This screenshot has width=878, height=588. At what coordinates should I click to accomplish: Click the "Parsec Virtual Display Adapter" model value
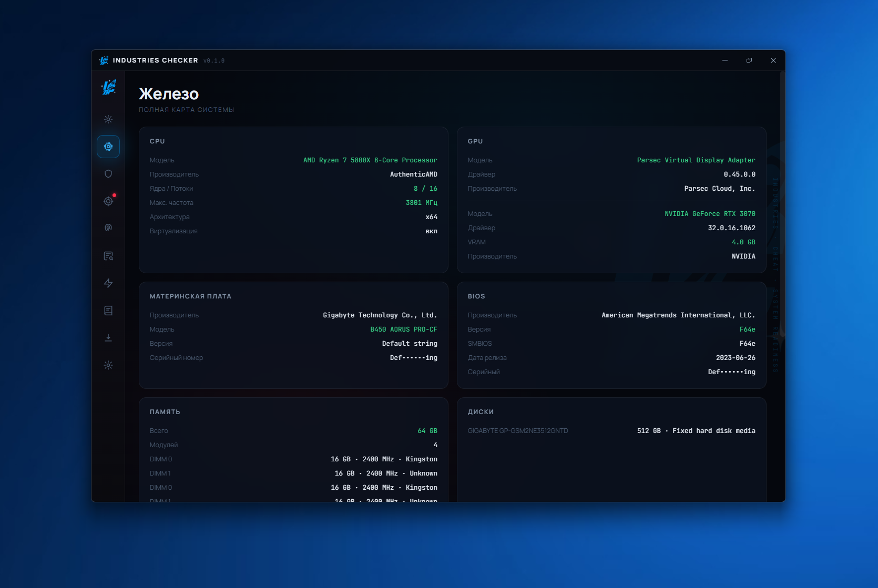point(696,160)
